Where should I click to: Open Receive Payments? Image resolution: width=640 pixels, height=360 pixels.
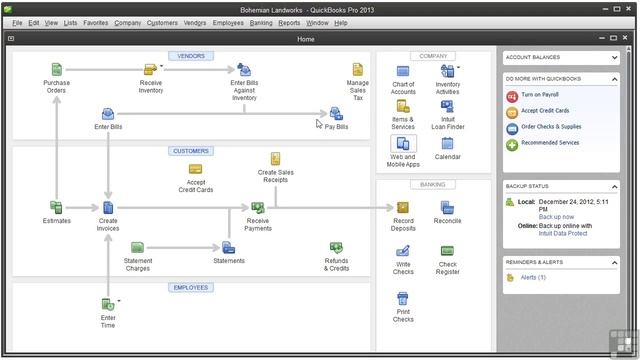coord(258,207)
